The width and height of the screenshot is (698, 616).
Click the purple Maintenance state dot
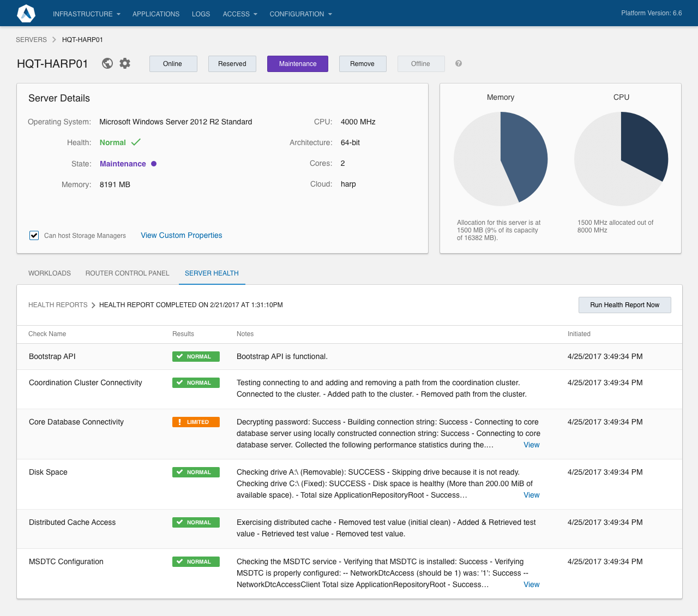pyautogui.click(x=153, y=164)
